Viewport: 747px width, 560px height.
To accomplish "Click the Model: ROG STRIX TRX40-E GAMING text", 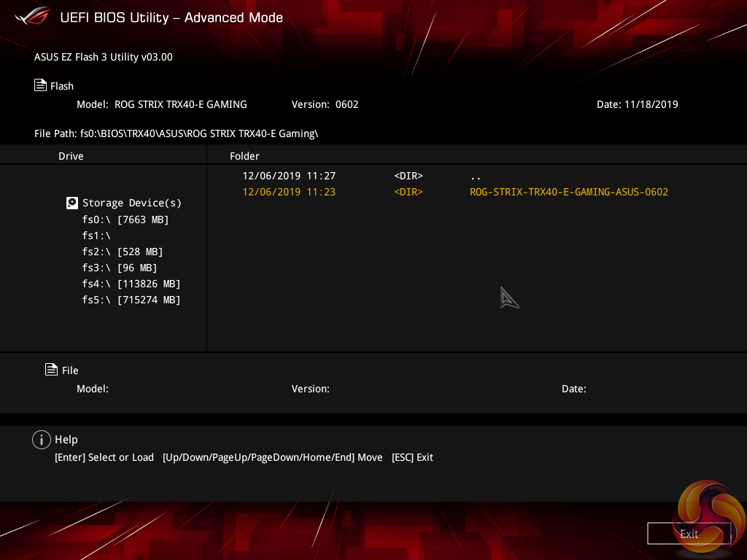I will tap(162, 104).
